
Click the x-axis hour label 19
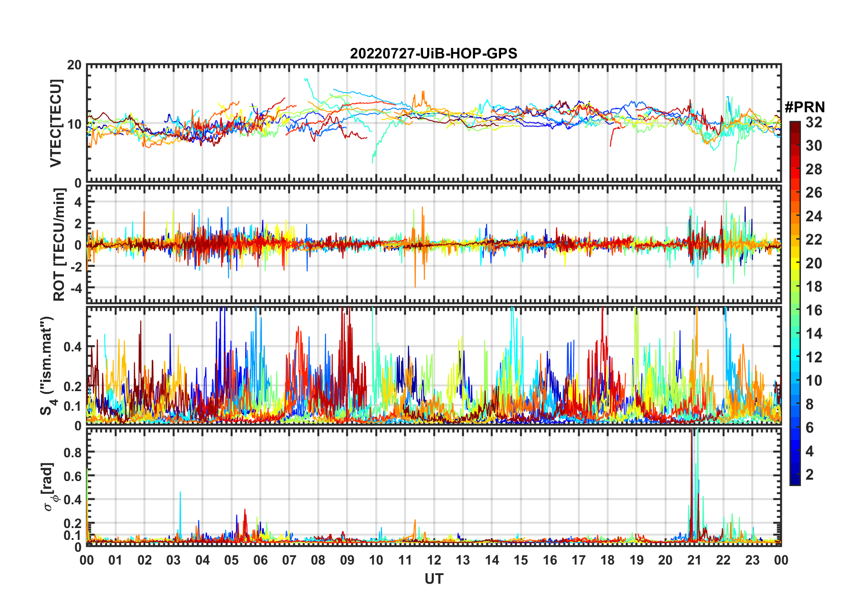pyautogui.click(x=637, y=560)
